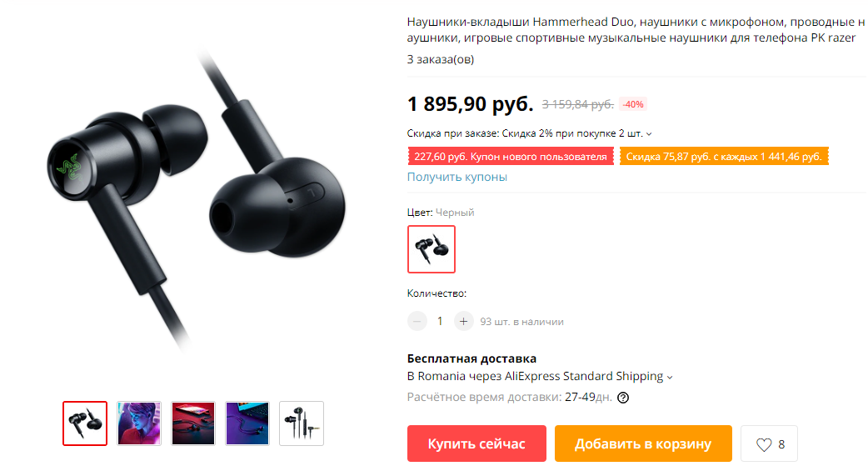Select the first earphones thumbnail
The width and height of the screenshot is (868, 471).
[85, 423]
